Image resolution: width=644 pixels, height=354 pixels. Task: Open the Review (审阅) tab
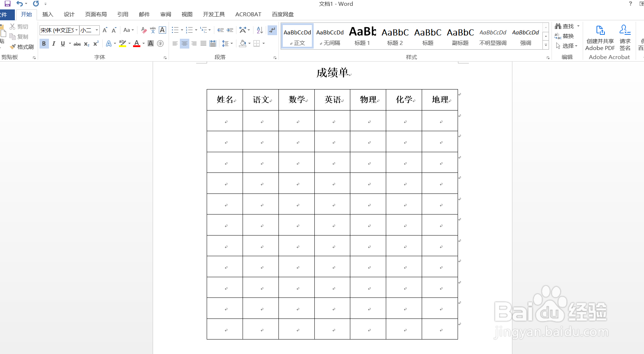coord(166,14)
